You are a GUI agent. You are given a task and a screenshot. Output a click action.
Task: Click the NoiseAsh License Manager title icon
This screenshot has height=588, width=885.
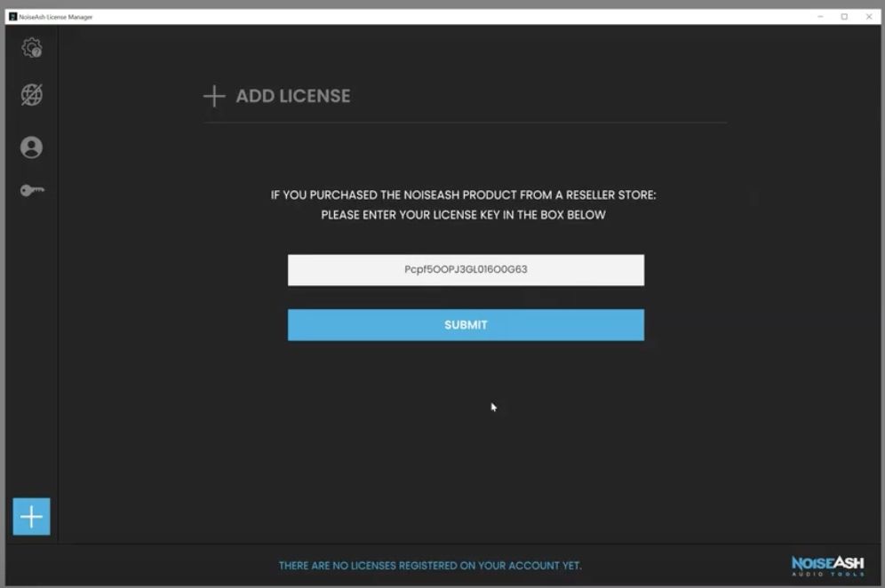(13, 17)
